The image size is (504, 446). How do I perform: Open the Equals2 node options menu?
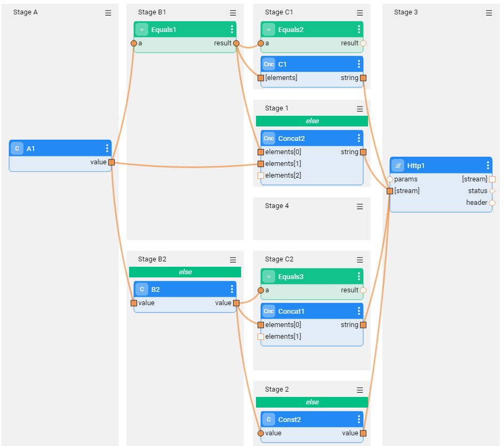pyautogui.click(x=359, y=30)
